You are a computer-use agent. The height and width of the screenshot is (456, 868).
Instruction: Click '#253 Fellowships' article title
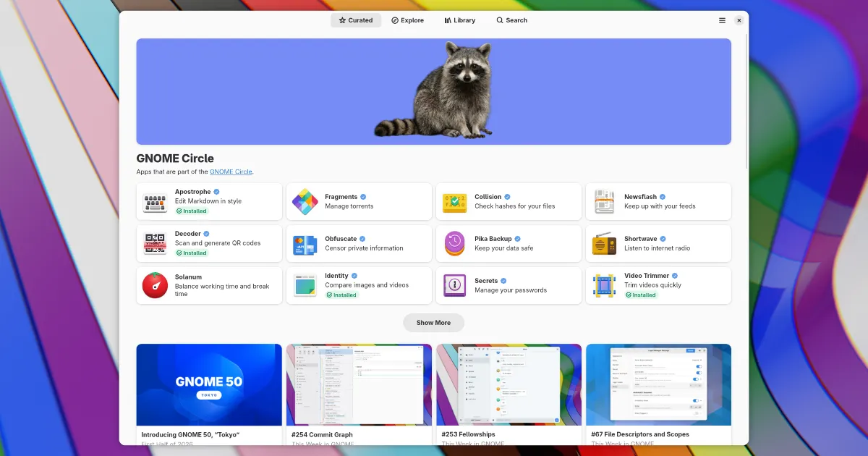point(468,435)
